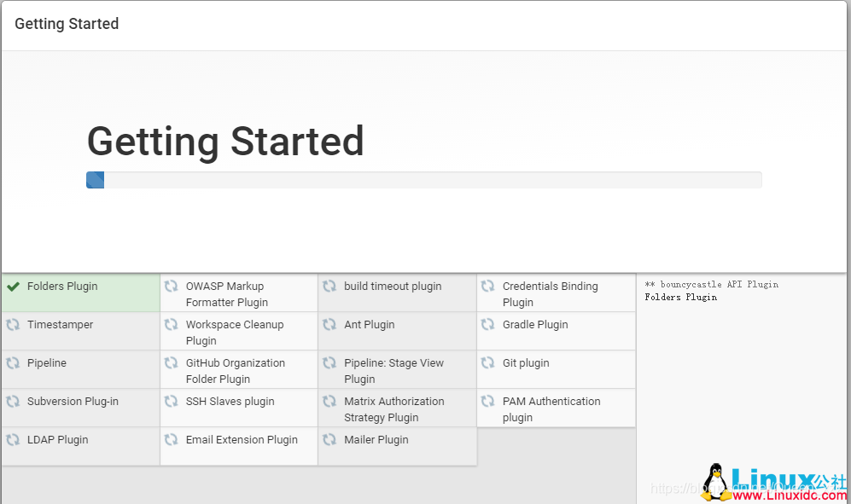Viewport: 851px width, 504px height.
Task: Select the Matrix Authorization Strategy Plugin label
Action: pos(394,409)
